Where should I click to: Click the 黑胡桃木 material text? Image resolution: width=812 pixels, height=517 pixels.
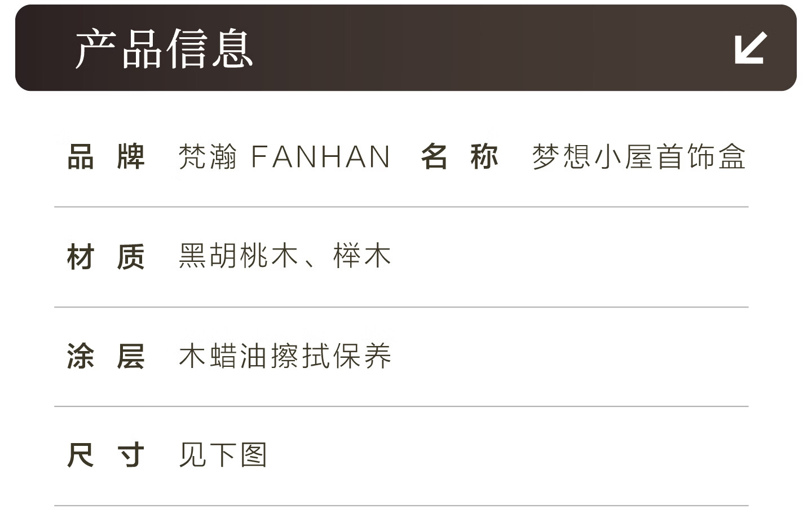coord(238,256)
